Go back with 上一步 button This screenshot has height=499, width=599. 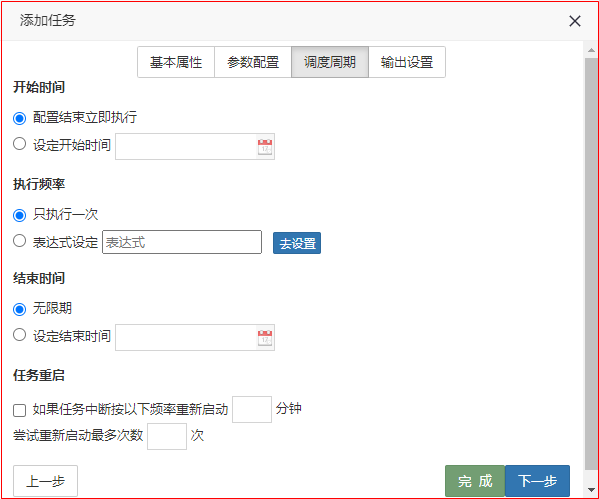pos(45,481)
